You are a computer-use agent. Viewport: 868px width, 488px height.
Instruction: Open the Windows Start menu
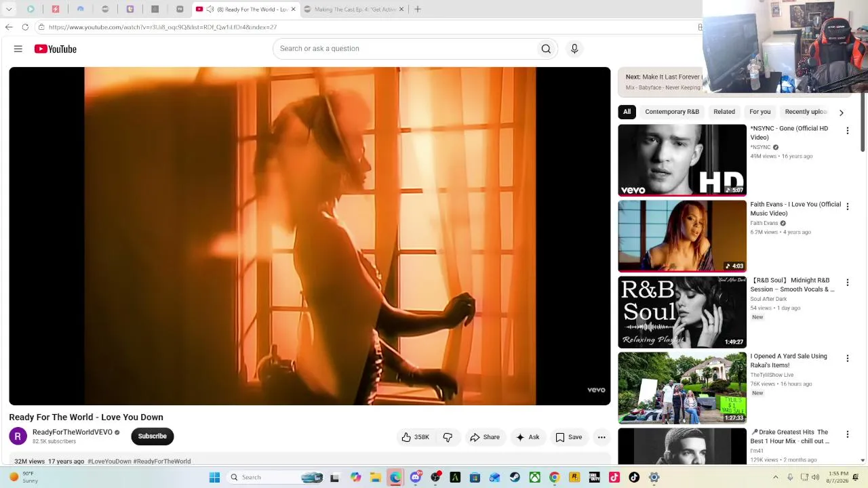(x=214, y=477)
